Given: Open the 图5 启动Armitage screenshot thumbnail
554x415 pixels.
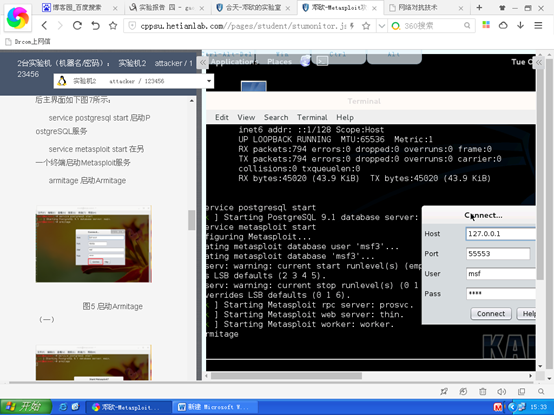Looking at the screenshot, I should (94, 244).
